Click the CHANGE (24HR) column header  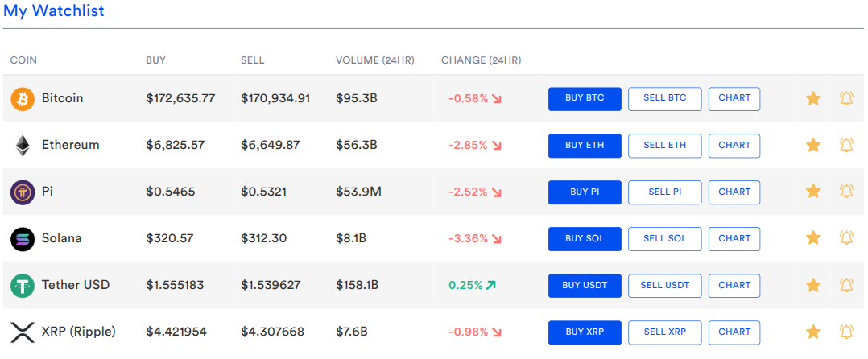[x=481, y=60]
